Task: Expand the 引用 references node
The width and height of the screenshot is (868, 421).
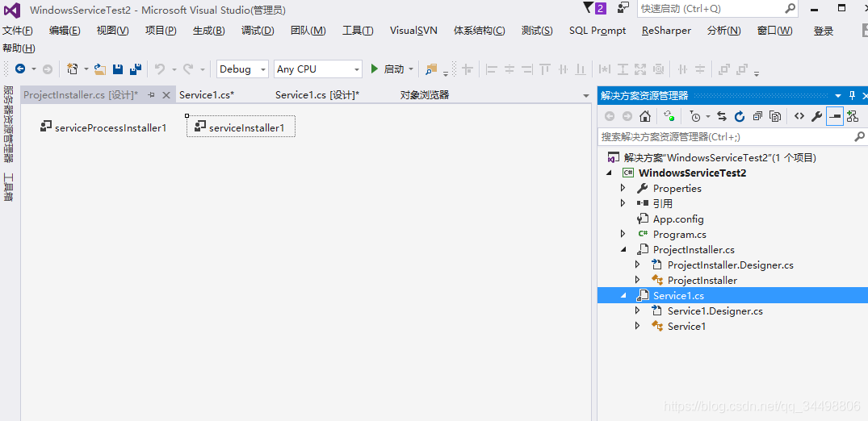Action: coord(623,203)
